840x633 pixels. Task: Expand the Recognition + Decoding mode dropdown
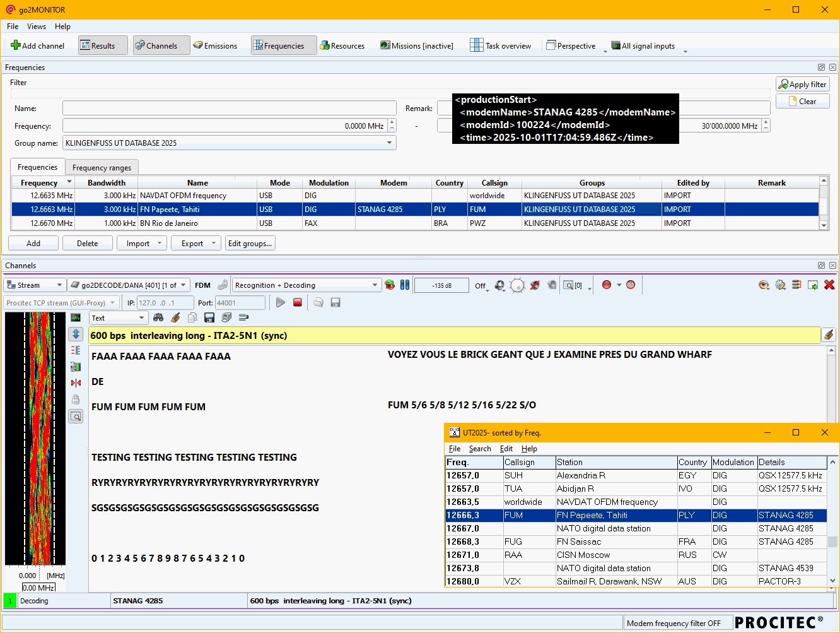tap(375, 285)
